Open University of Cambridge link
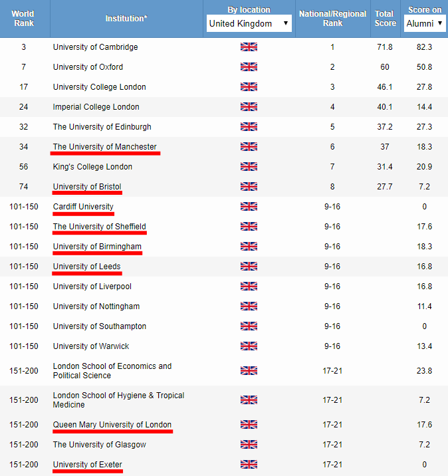The width and height of the screenshot is (448, 476). click(x=95, y=47)
